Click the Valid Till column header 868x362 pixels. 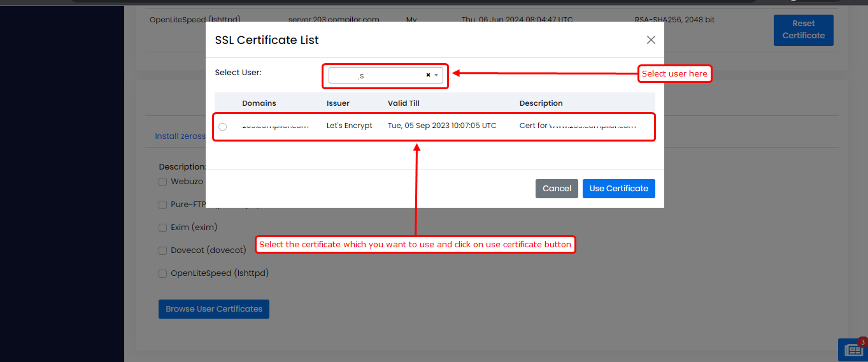pos(404,103)
